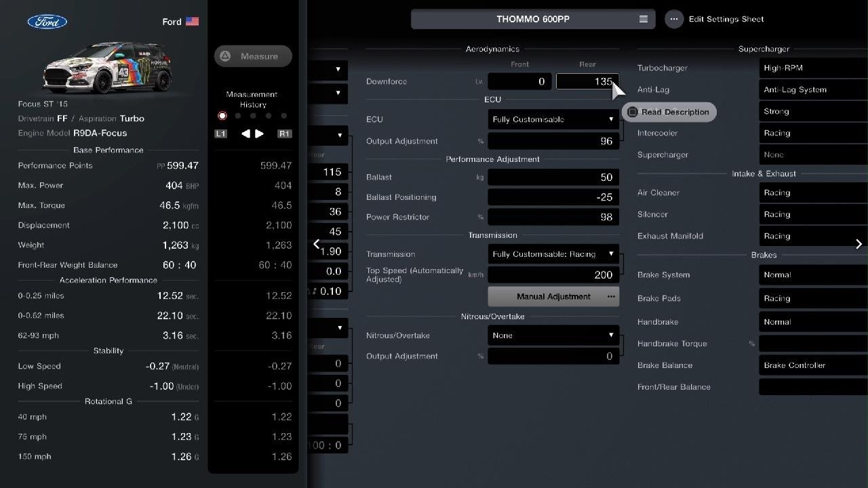Select the second measurement history dot
The image size is (868, 488).
tap(237, 116)
